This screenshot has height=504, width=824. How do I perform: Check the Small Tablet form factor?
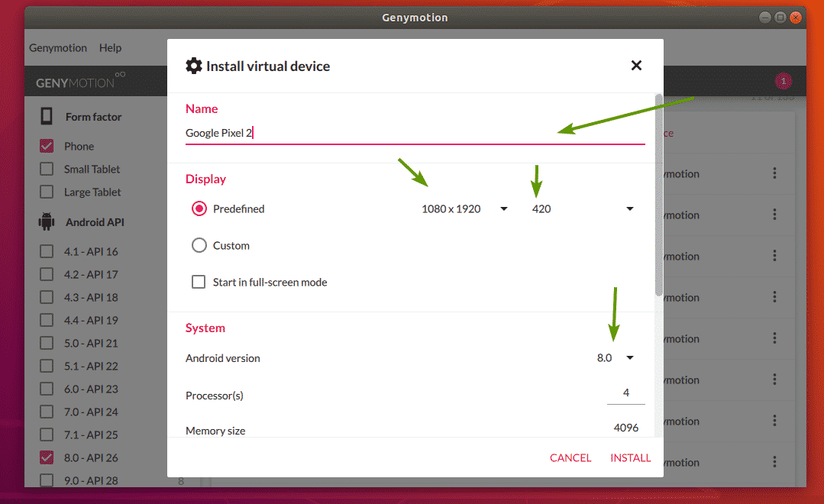[x=47, y=170]
